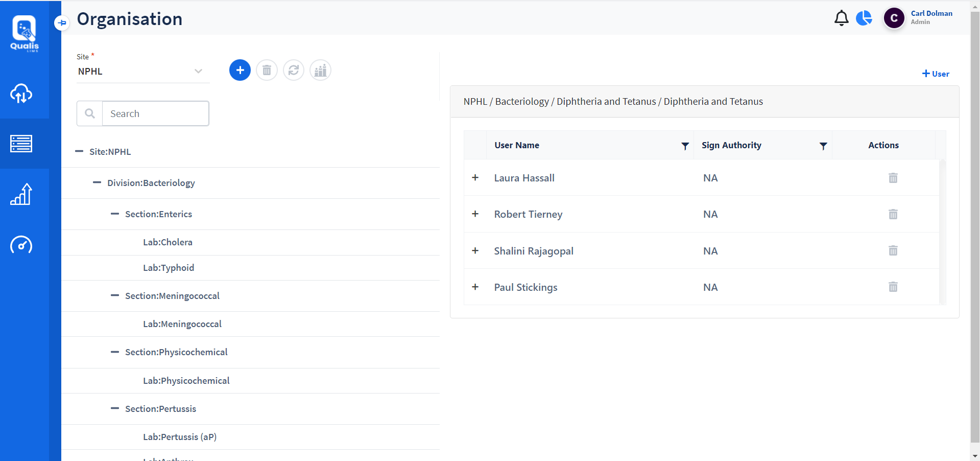Open the filter on the User Name column
The height and width of the screenshot is (461, 980).
(x=685, y=146)
